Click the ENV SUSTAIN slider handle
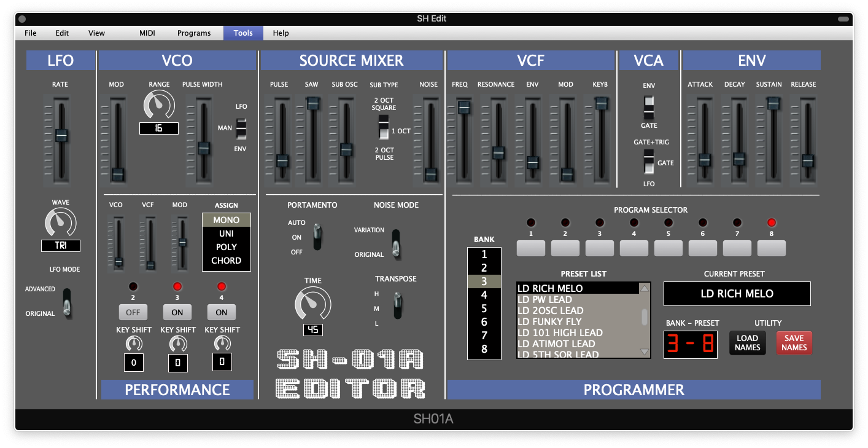 pyautogui.click(x=773, y=104)
